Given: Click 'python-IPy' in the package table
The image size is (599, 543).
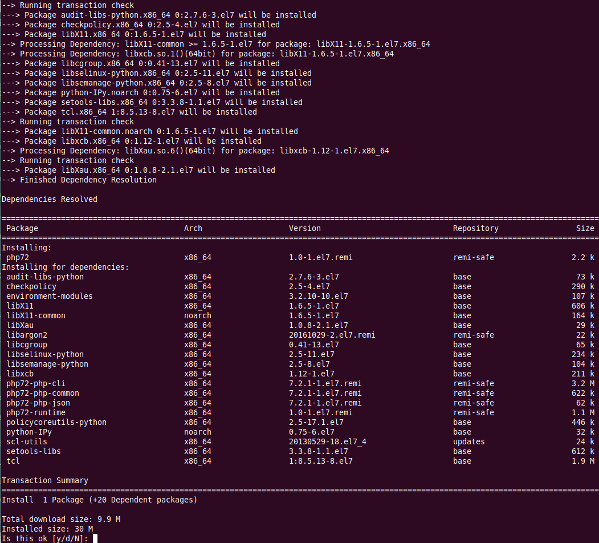Looking at the screenshot, I should coord(29,432).
